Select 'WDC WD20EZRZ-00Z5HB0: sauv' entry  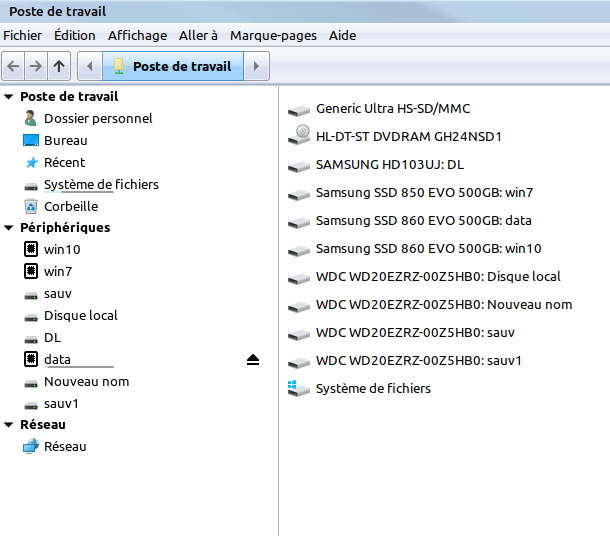coord(415,333)
